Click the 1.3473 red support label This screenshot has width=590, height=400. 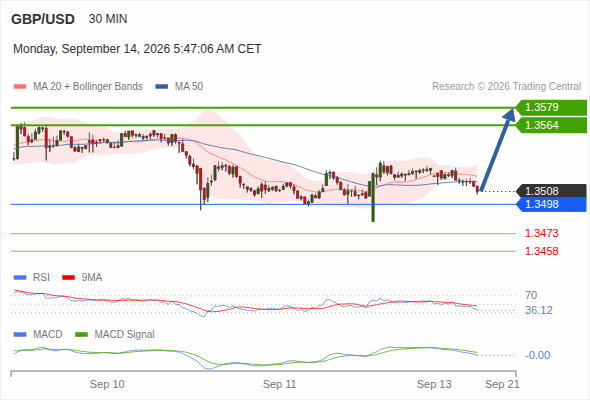point(541,233)
